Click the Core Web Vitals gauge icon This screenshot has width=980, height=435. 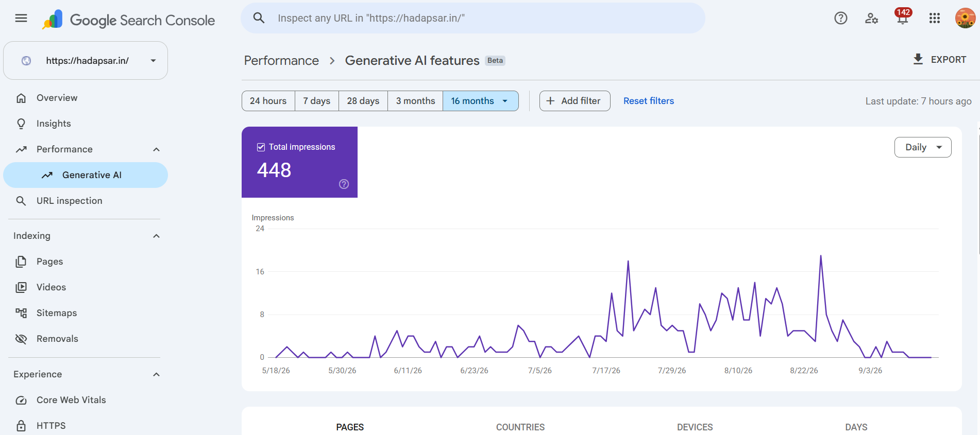21,400
